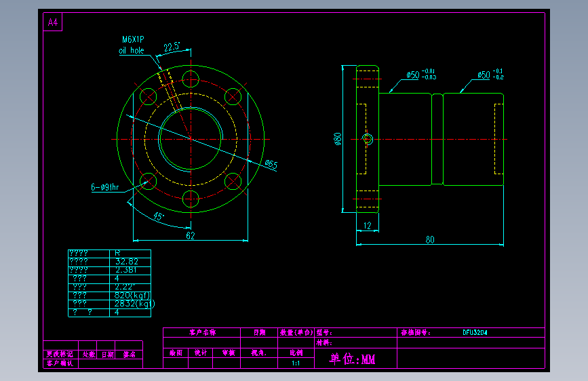
Task: Click the 存档图号 label
Action: (x=415, y=332)
